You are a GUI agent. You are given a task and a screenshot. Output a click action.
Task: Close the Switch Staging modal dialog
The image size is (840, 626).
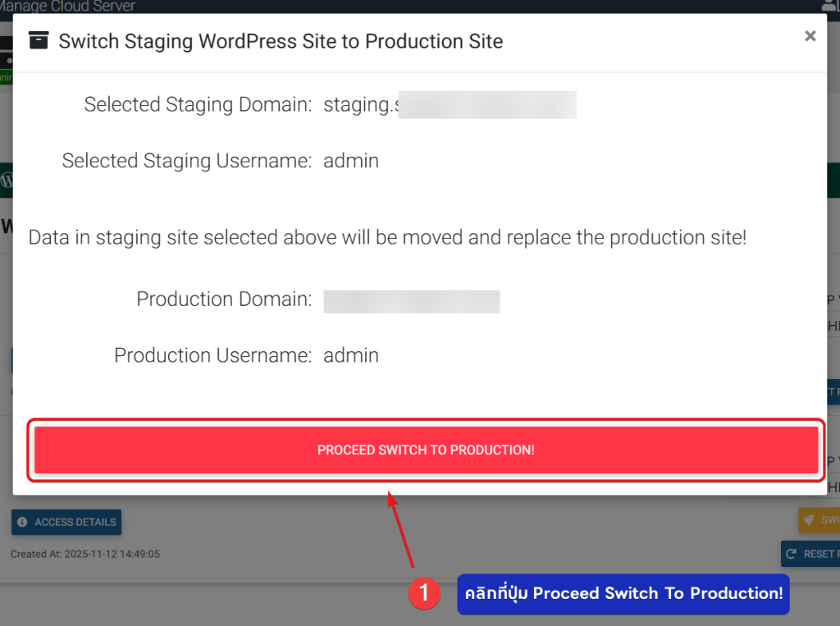point(810,36)
